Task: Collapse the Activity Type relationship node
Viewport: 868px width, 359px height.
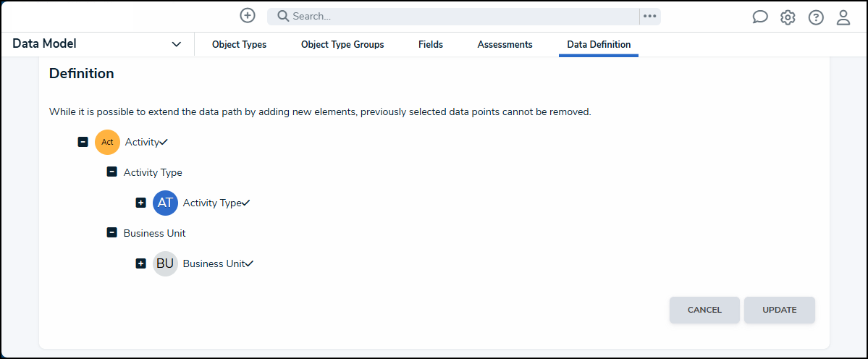Action: pyautogui.click(x=111, y=172)
